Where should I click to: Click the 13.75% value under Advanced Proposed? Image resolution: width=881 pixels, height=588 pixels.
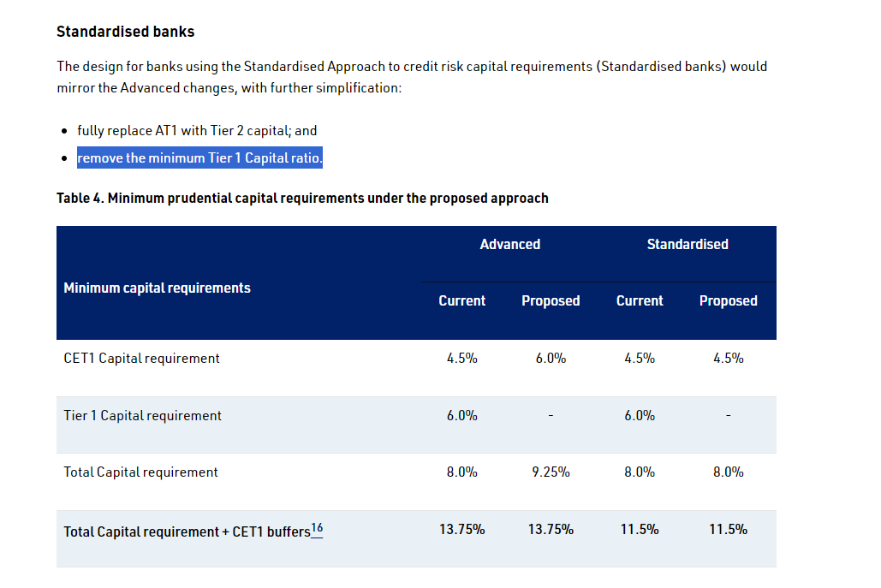(551, 530)
